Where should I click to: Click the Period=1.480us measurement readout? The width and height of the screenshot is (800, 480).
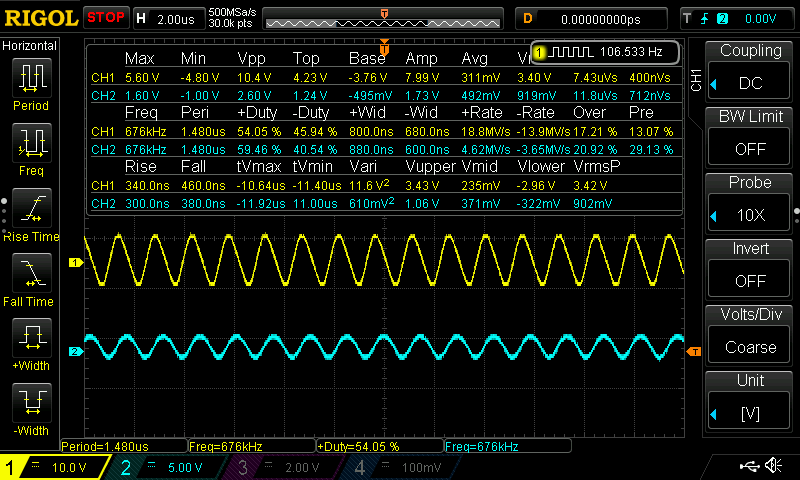[124, 446]
